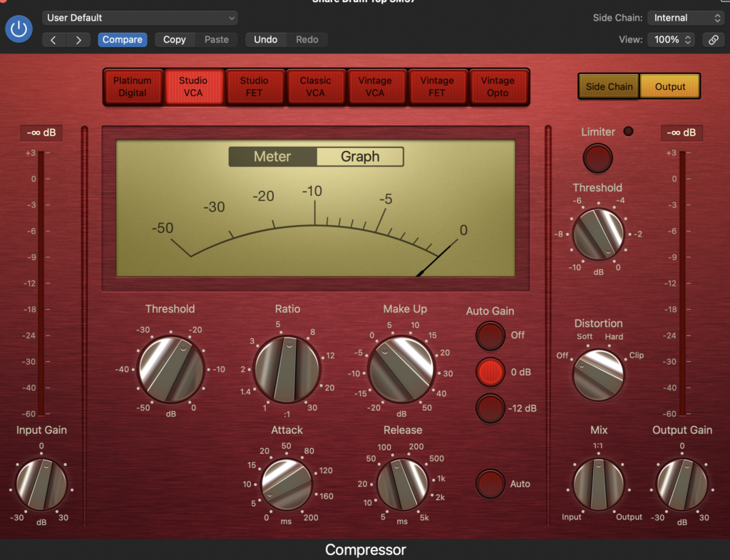This screenshot has width=730, height=560.
Task: Open the User Default preset dropdown
Action: (x=140, y=18)
